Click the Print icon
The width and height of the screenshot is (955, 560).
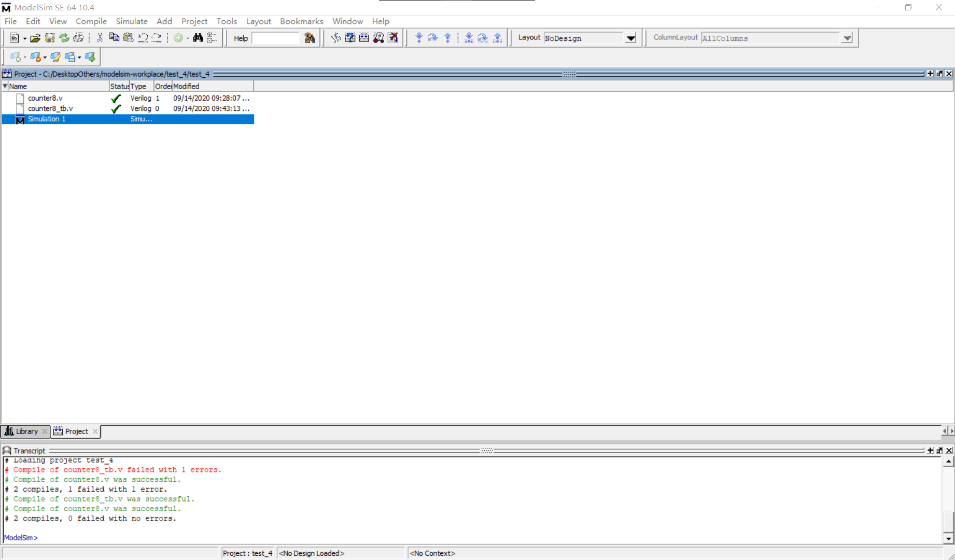pos(78,38)
